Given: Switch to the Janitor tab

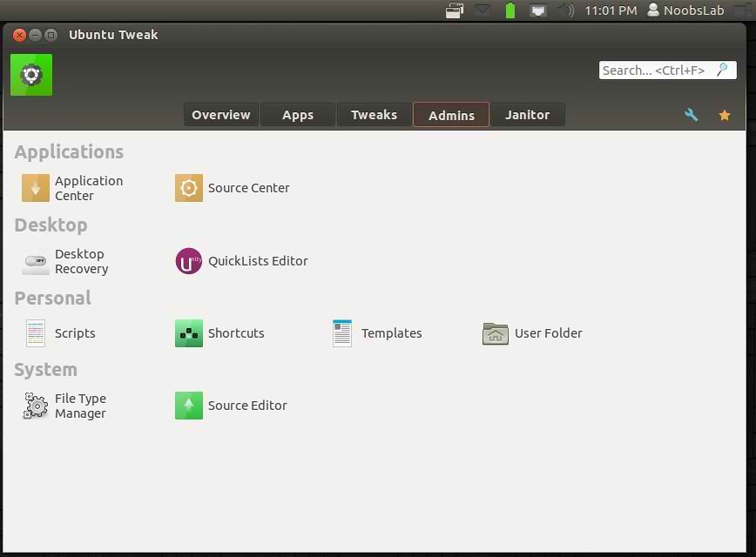Looking at the screenshot, I should pos(527,115).
